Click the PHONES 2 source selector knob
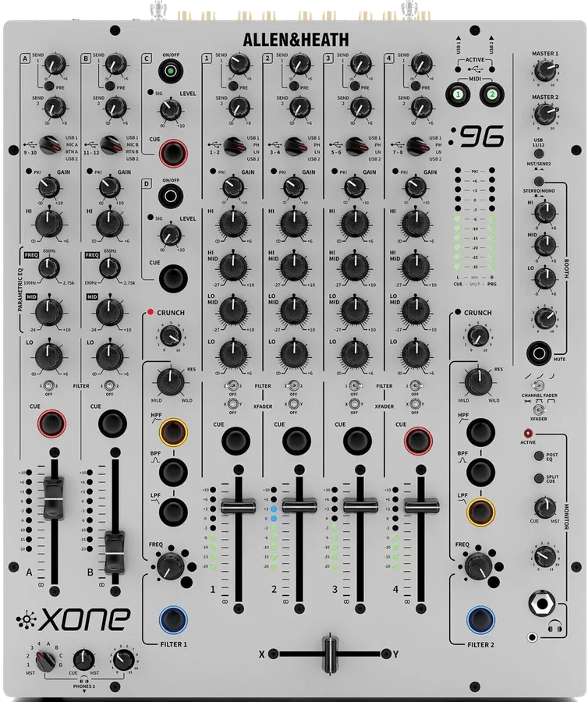 coord(44,661)
